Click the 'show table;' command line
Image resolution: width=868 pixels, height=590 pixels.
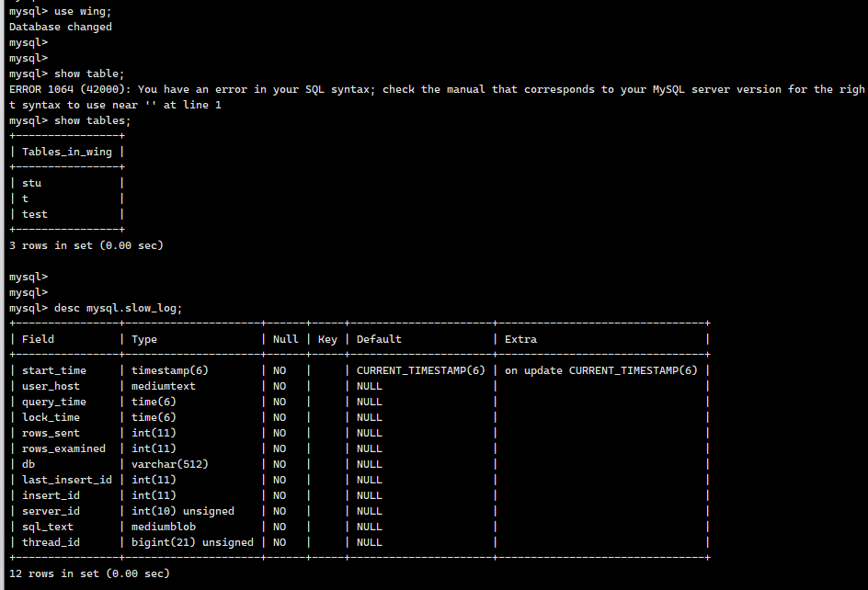89,74
